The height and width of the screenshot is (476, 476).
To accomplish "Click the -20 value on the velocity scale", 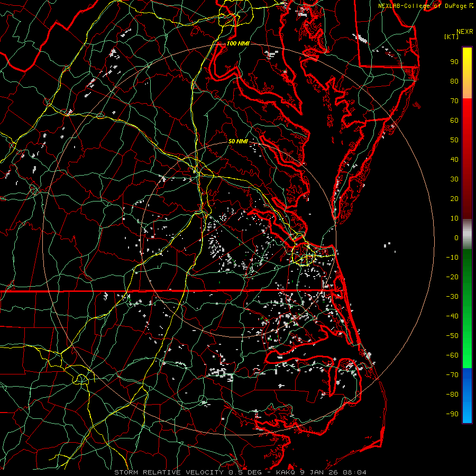I will [x=452, y=277].
